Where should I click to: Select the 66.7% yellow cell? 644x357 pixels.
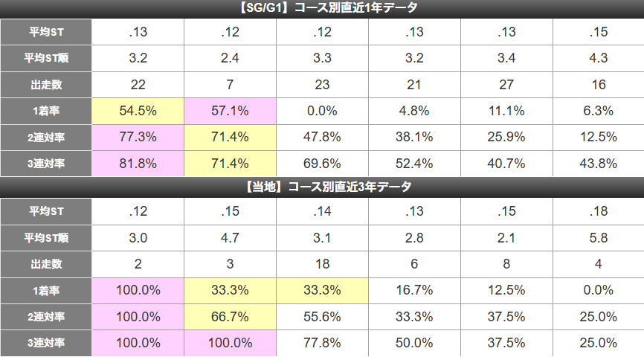tap(230, 317)
